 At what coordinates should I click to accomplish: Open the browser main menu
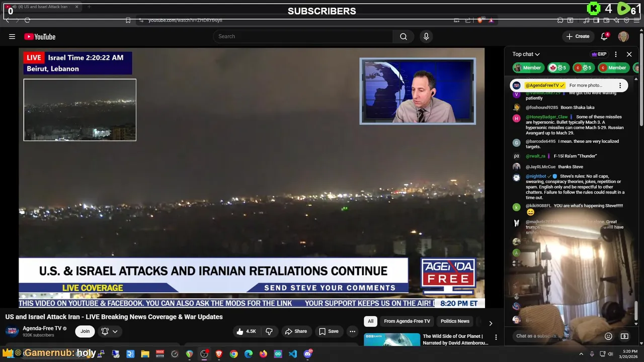[636, 20]
